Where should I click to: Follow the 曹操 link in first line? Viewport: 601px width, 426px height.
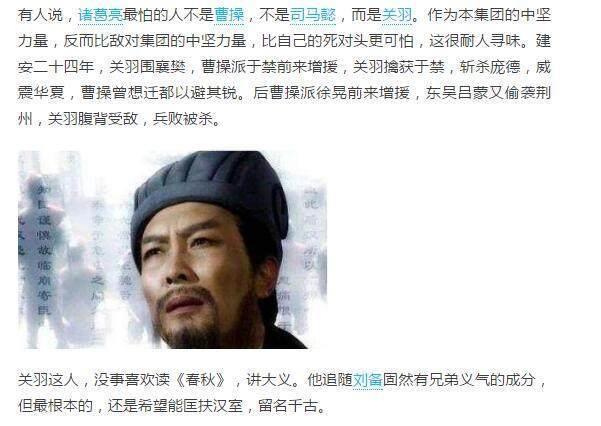pos(229,15)
